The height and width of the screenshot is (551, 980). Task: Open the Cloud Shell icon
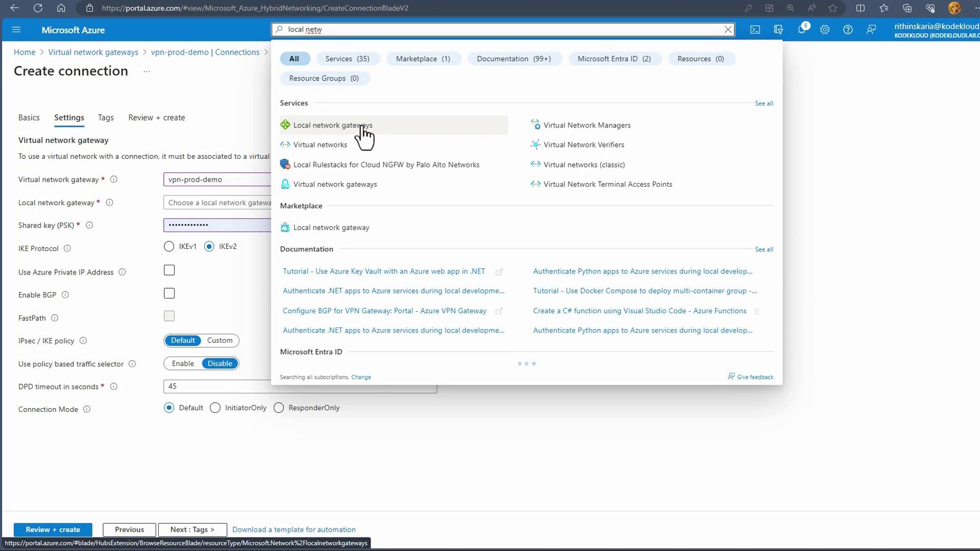point(755,30)
